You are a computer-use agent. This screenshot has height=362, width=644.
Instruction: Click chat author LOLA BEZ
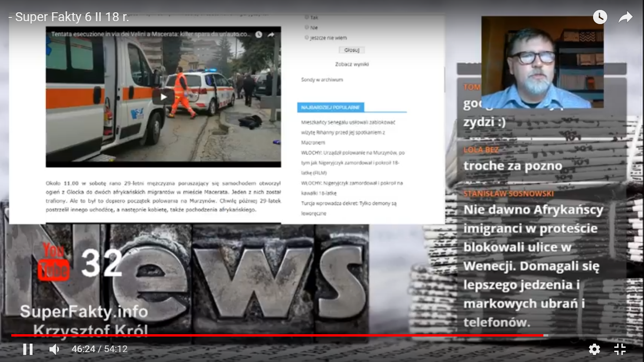tap(481, 150)
